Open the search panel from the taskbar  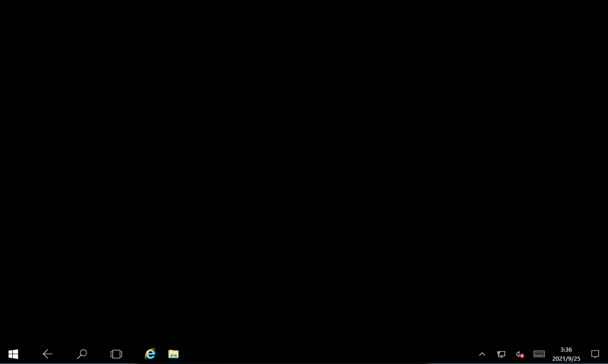tap(82, 354)
